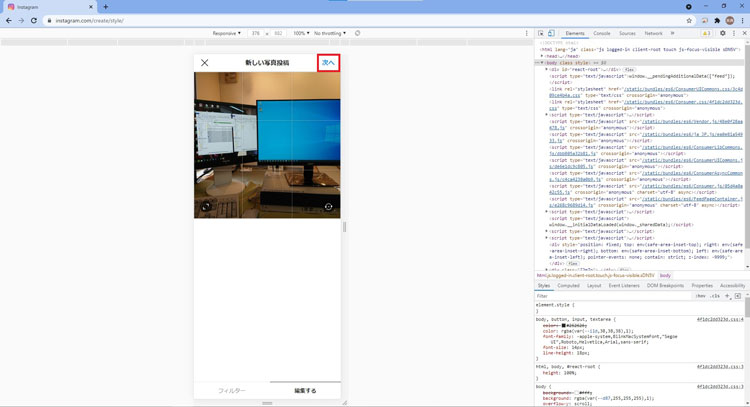Open the css:4 source link
The width and height of the screenshot is (750, 407).
(720, 319)
